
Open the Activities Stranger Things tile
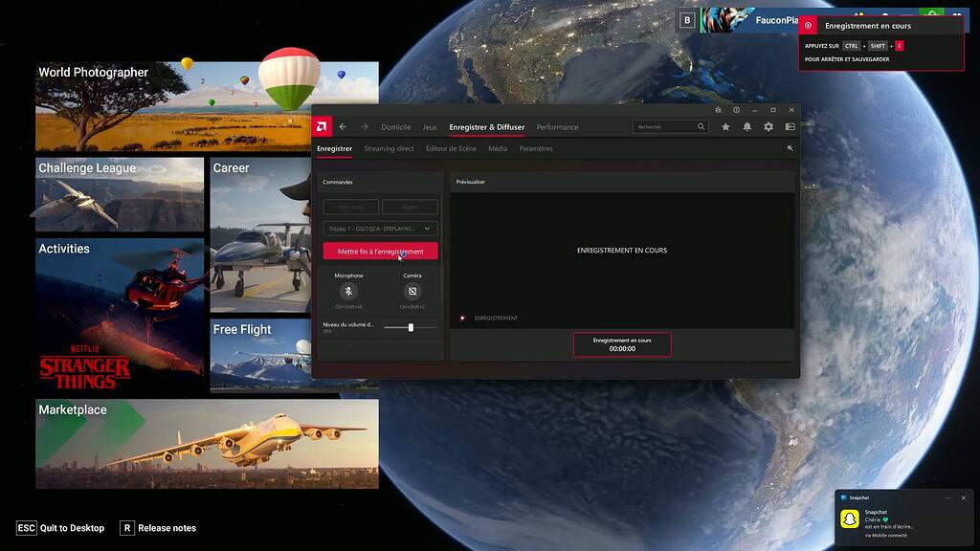click(x=120, y=316)
